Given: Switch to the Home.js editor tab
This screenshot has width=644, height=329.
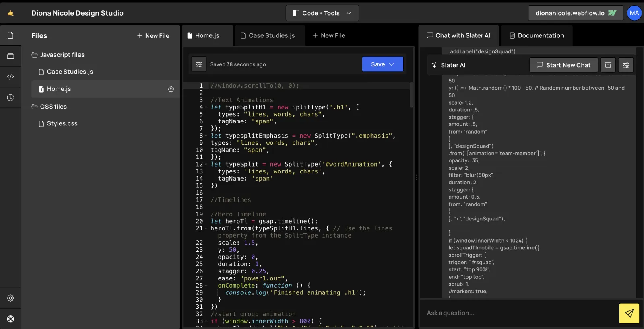Looking at the screenshot, I should (207, 35).
